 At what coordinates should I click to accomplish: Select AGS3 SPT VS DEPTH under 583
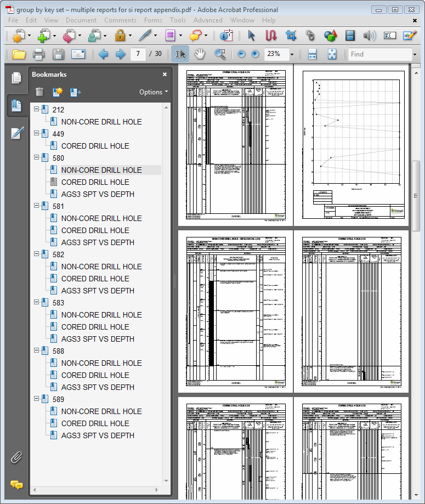pos(98,339)
